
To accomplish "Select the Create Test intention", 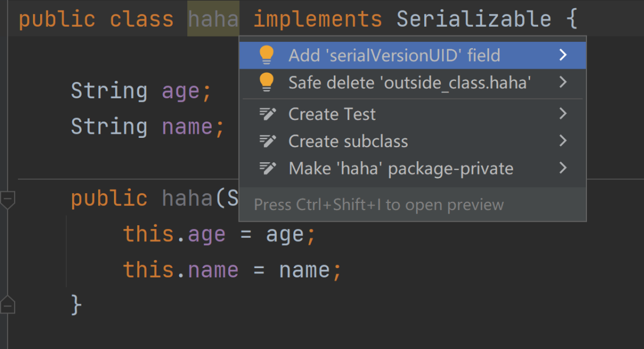I will pyautogui.click(x=332, y=114).
